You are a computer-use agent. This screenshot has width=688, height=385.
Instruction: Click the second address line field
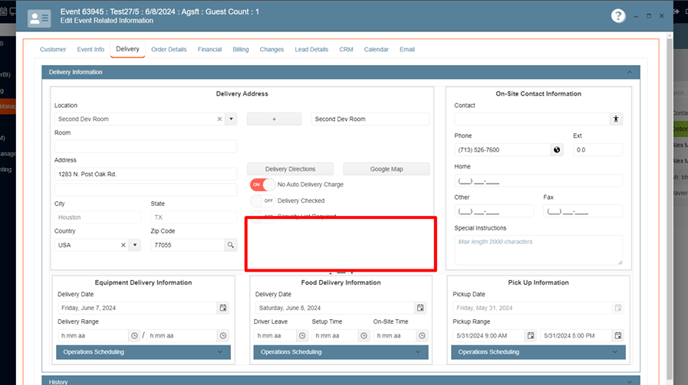(146, 190)
